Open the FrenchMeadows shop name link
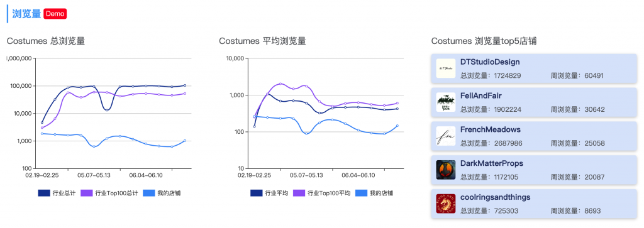Screen dimensions: 644x228 click(491, 129)
